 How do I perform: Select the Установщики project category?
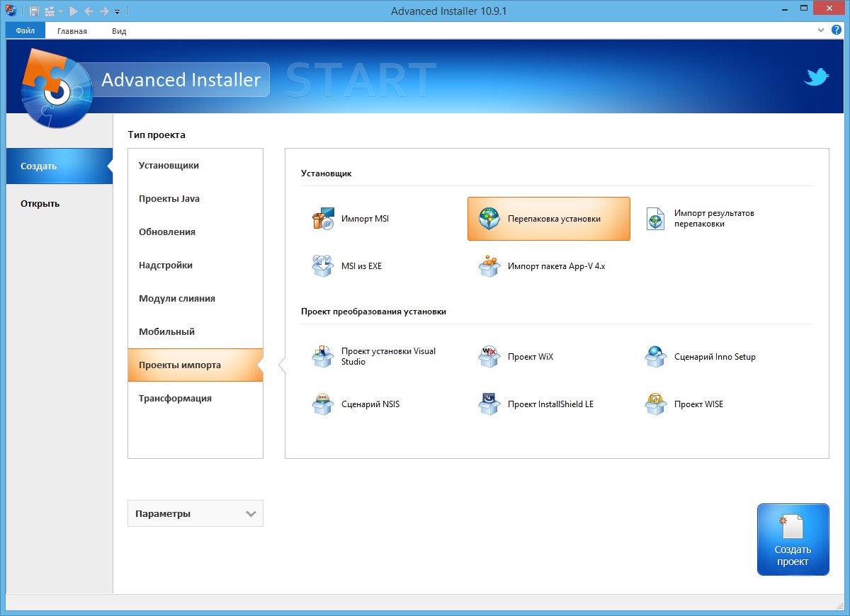[169, 165]
